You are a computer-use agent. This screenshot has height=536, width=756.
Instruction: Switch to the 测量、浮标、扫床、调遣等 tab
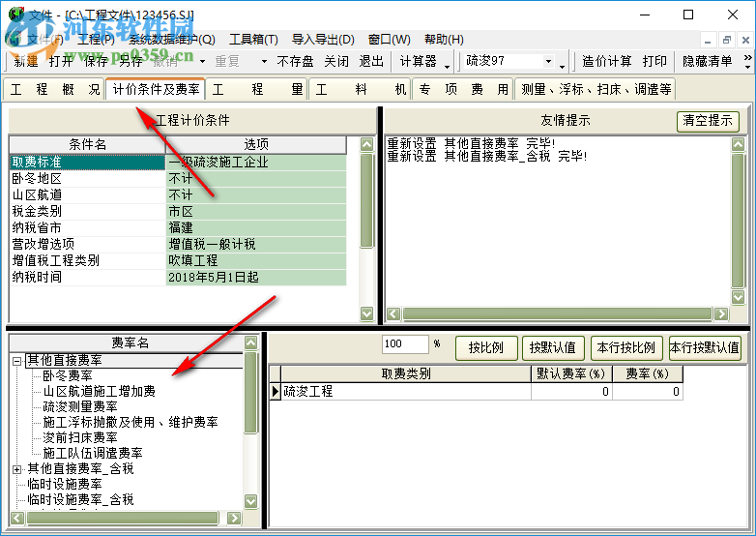click(x=596, y=89)
